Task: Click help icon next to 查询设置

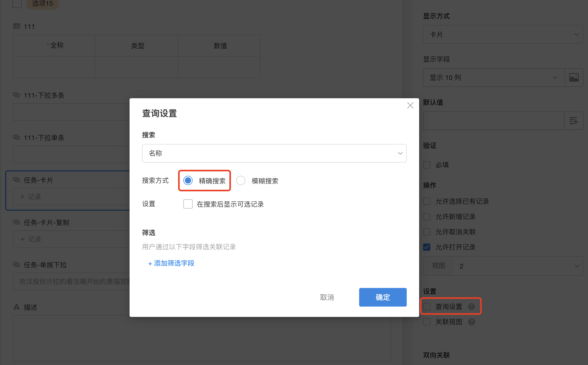Action: [x=471, y=307]
